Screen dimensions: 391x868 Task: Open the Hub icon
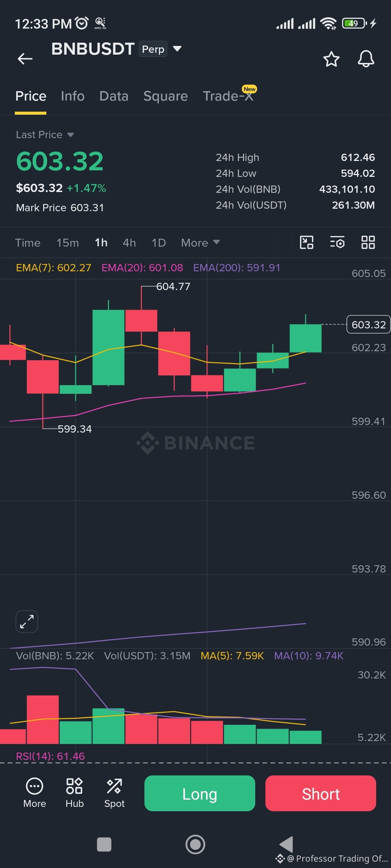pyautogui.click(x=75, y=793)
